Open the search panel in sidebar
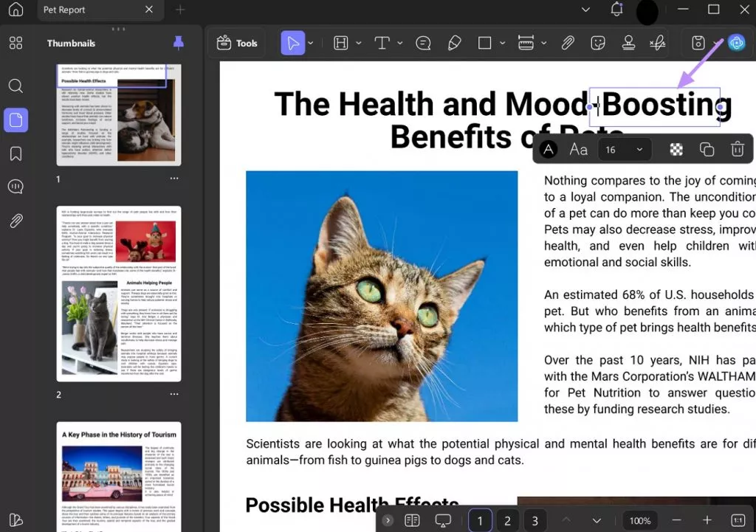Viewport: 756px width, 532px height. tap(16, 86)
